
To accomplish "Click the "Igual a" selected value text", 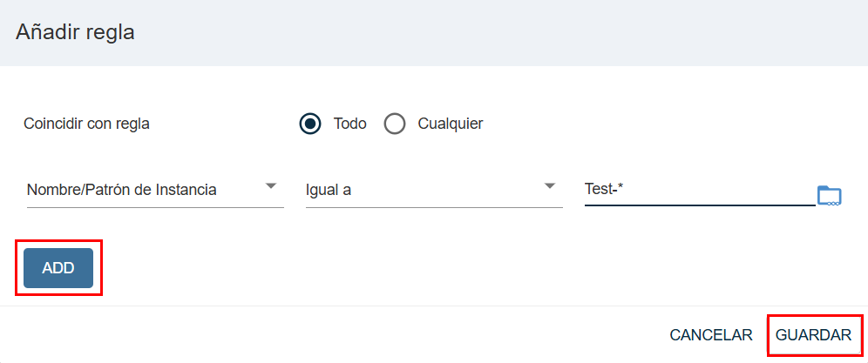I will click(329, 190).
